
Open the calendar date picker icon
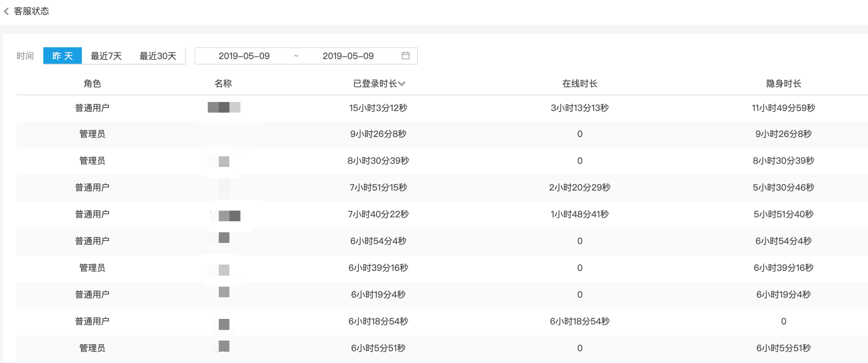(x=406, y=56)
